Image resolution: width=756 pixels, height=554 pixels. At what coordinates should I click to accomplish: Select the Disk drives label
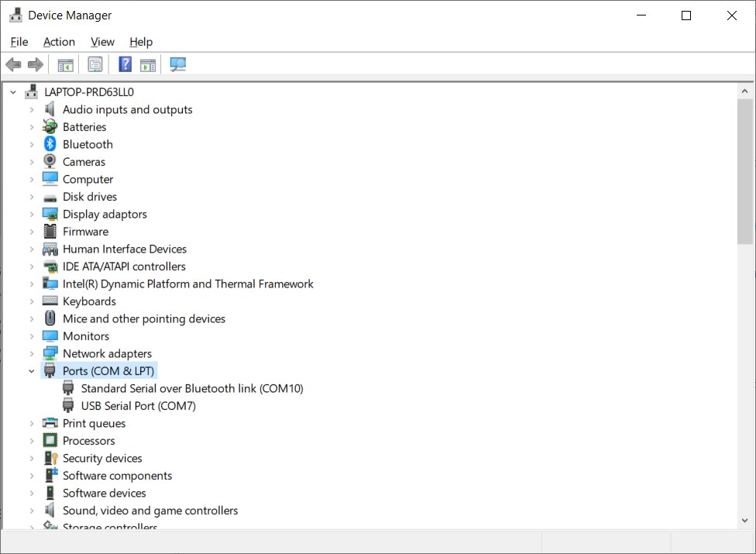click(x=90, y=196)
